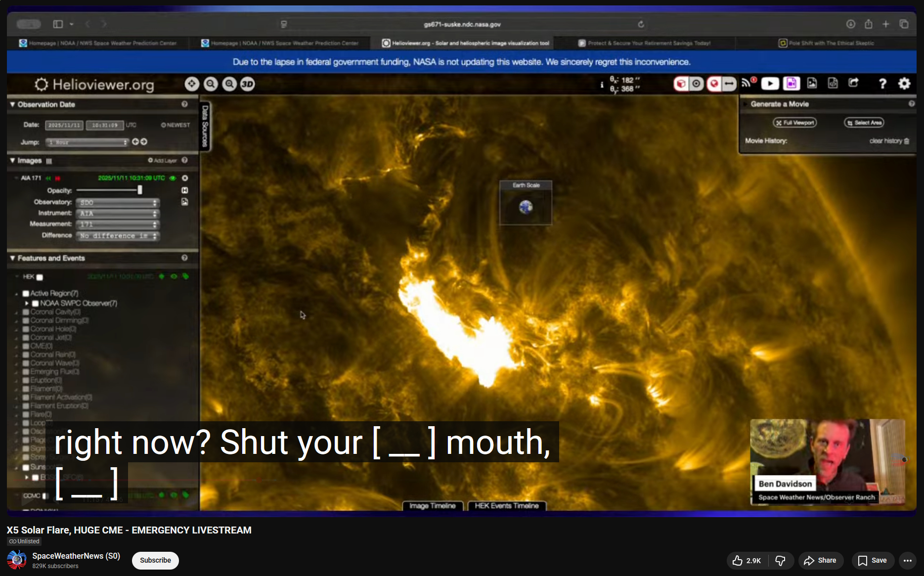Open Safari share sheet icon
Viewport: 924px width, 576px height.
868,24
